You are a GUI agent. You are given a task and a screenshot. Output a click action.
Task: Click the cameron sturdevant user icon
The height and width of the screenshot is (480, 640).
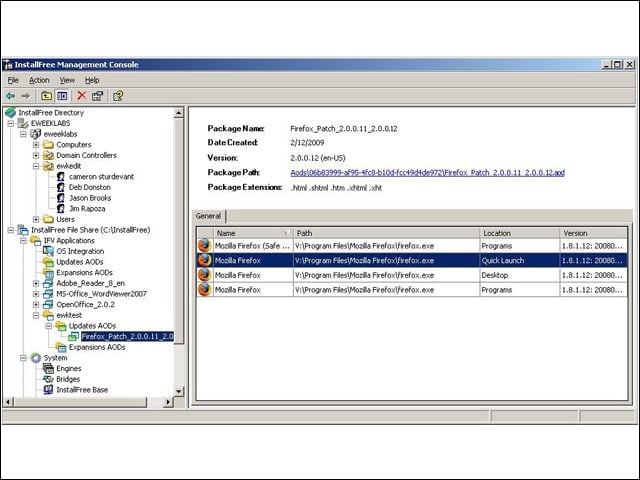pyautogui.click(x=61, y=176)
